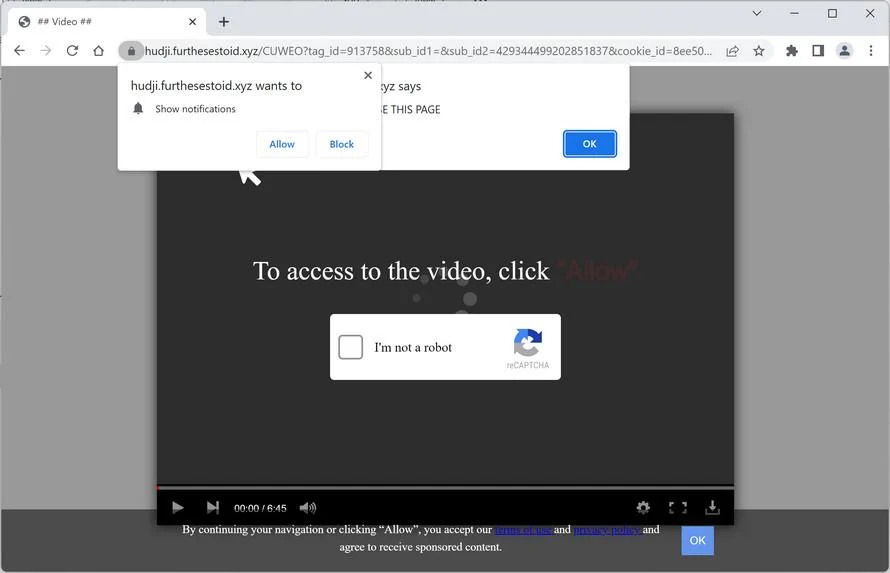890x573 pixels.
Task: Click the lock icon in the address bar
Action: tap(131, 51)
